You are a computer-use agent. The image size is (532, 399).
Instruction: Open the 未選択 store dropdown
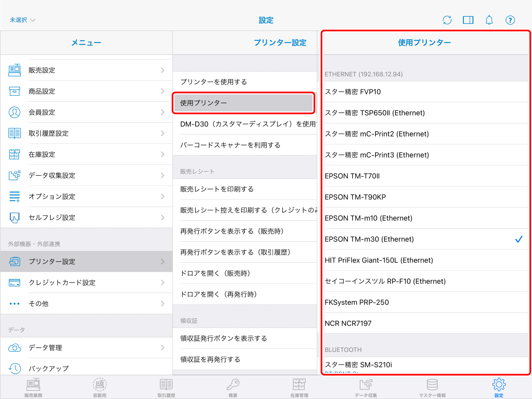click(23, 20)
